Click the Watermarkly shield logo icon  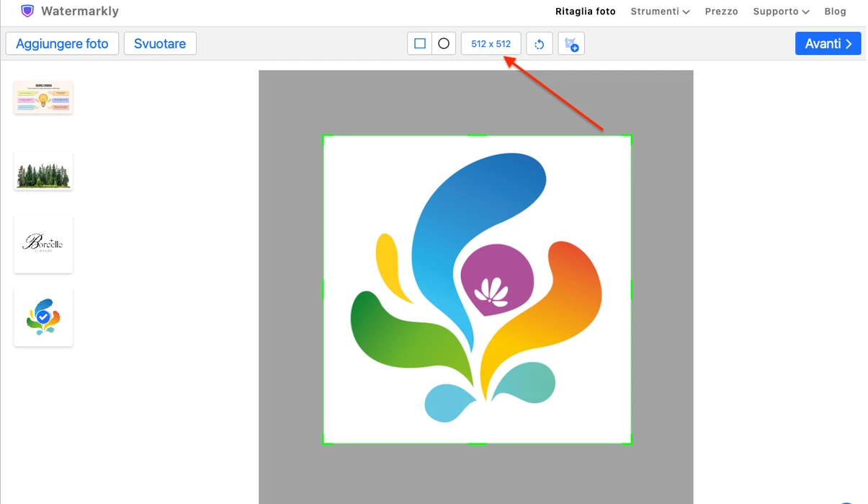(x=27, y=11)
